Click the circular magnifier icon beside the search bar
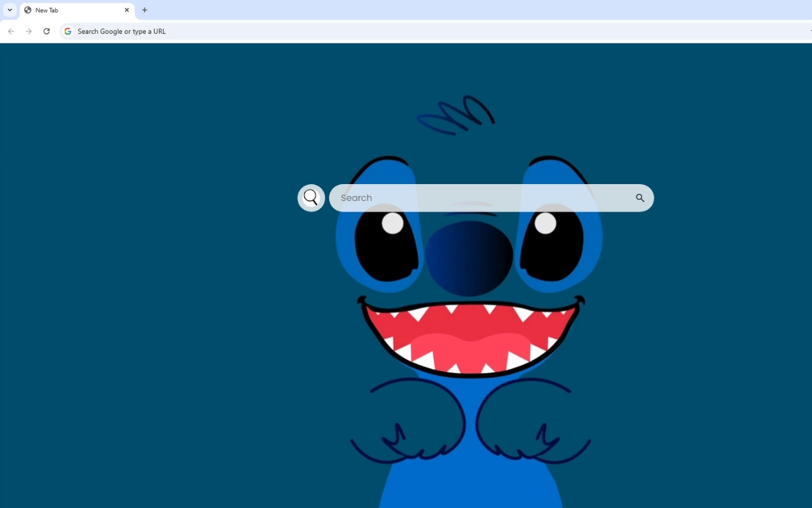The height and width of the screenshot is (508, 812). pos(311,197)
